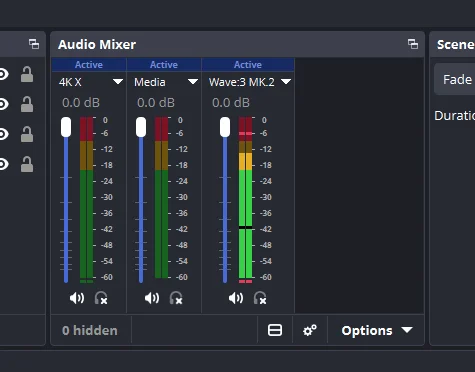The width and height of the screenshot is (475, 372).
Task: Mute the Wave:3 MK.2 audio source
Action: tap(236, 298)
